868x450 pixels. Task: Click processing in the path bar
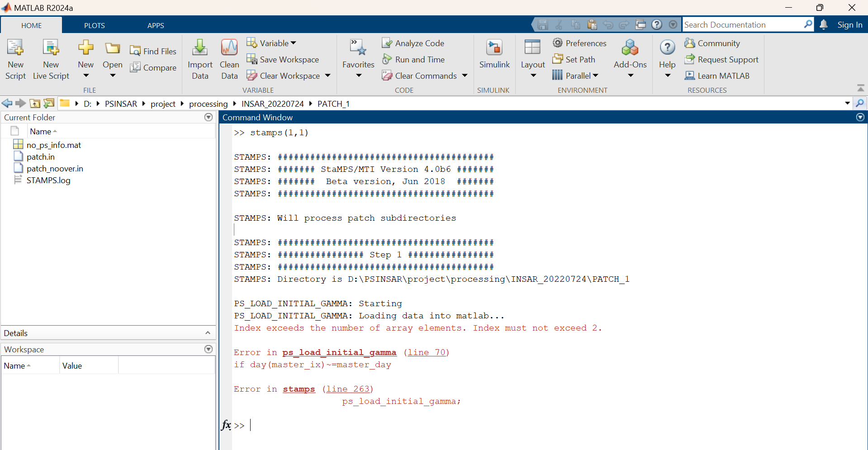208,104
